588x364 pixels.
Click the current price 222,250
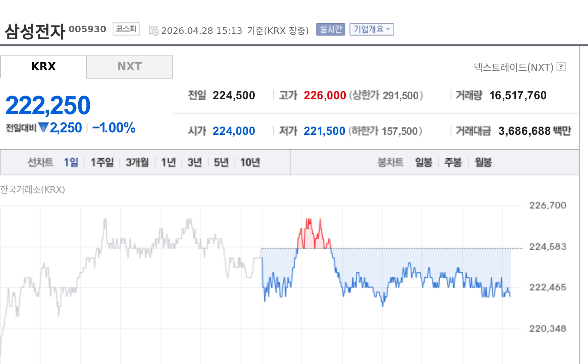pos(48,105)
